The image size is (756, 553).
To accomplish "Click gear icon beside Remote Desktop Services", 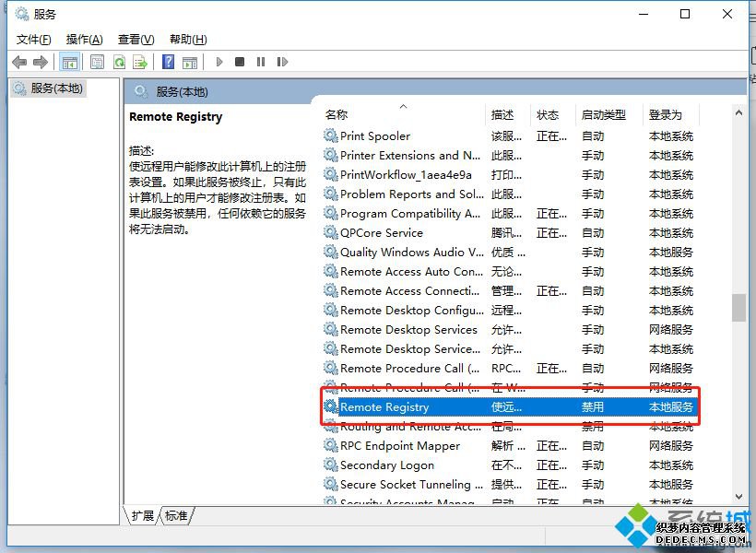I will pyautogui.click(x=330, y=329).
